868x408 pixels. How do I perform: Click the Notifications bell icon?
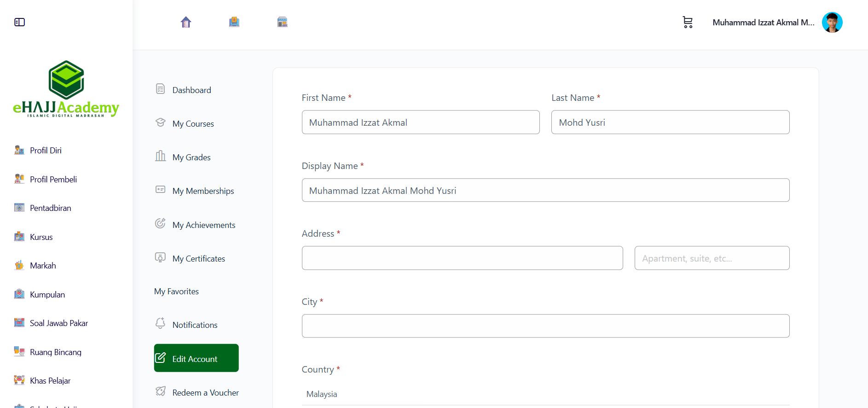click(x=160, y=323)
